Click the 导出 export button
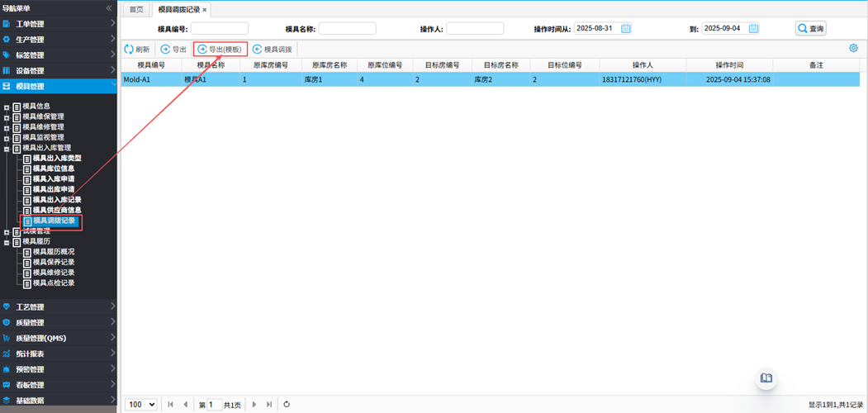Viewport: 868px width, 413px height. tap(173, 50)
